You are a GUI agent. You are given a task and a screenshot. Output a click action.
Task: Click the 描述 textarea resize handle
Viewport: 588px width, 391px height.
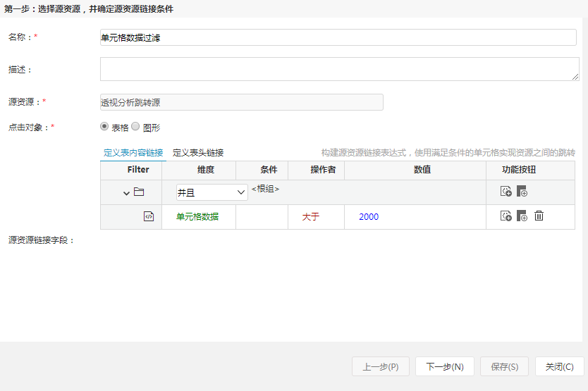pos(575,77)
